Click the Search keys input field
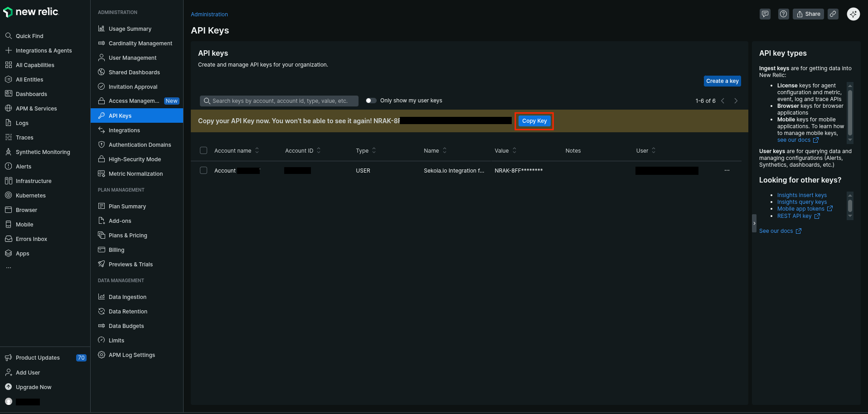868x414 pixels. click(x=279, y=101)
